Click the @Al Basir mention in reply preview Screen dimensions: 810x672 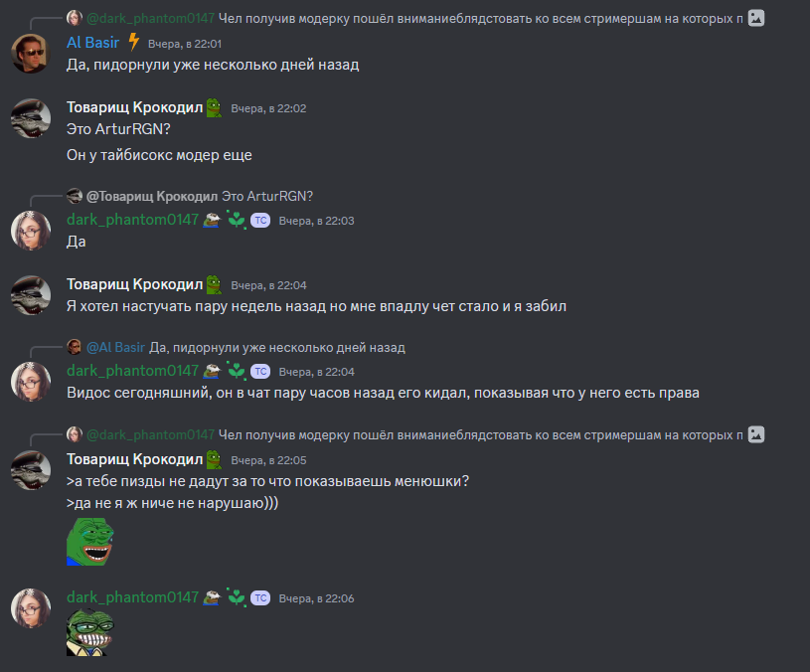pyautogui.click(x=115, y=347)
